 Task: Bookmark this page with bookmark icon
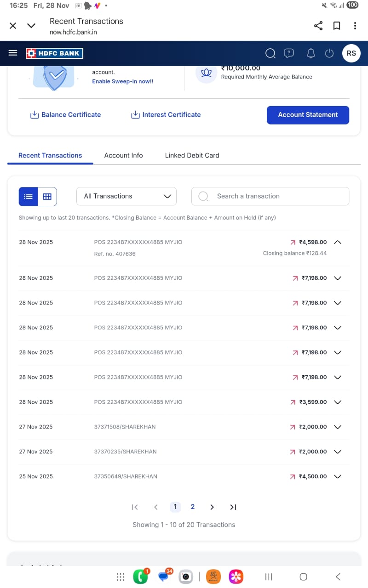(337, 26)
